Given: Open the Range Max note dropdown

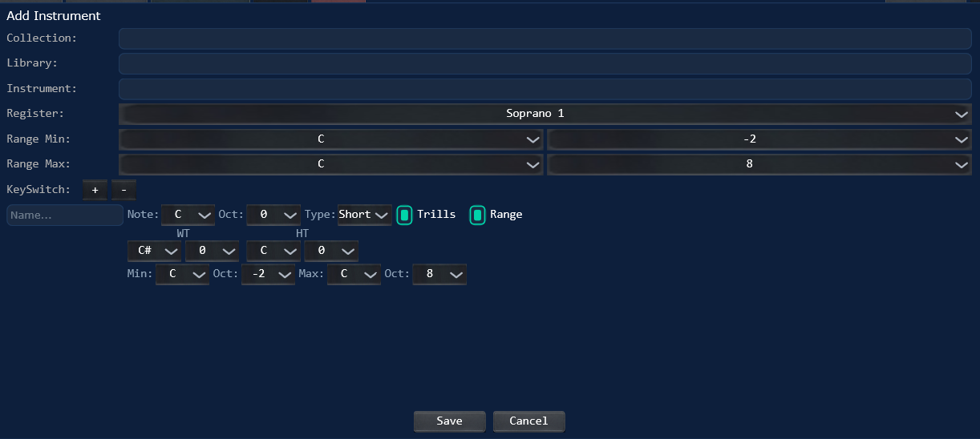Looking at the screenshot, I should tap(331, 164).
